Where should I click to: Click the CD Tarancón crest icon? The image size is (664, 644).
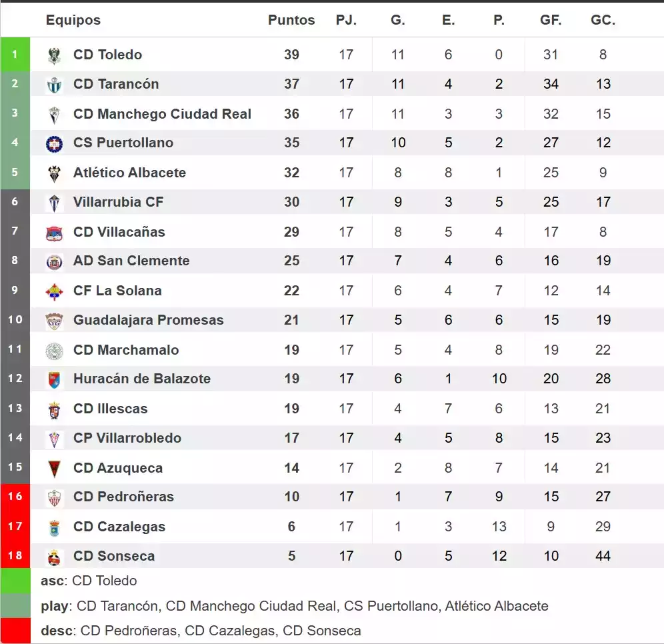pos(54,85)
